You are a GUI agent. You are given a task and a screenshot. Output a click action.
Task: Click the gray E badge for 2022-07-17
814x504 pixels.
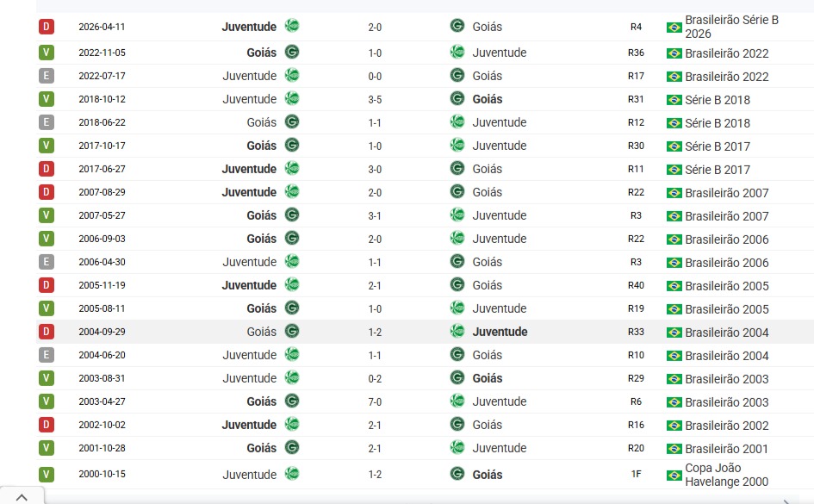click(47, 76)
